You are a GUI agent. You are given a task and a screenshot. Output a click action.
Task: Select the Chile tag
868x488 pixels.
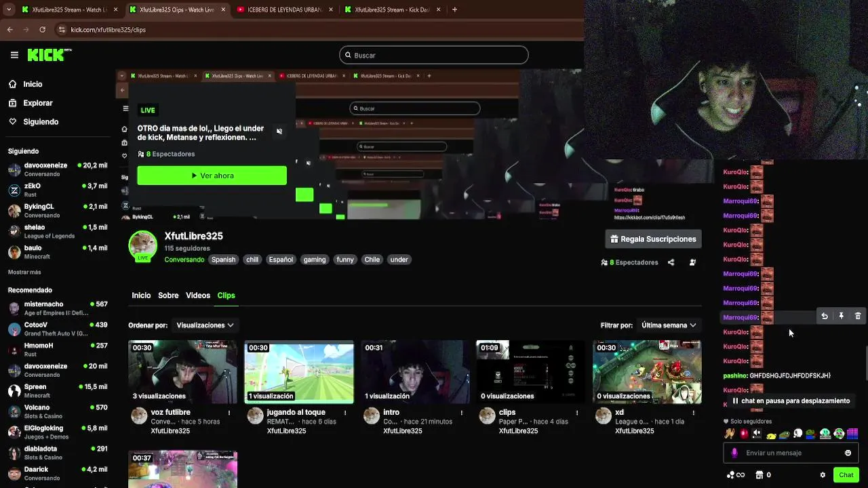[372, 260]
